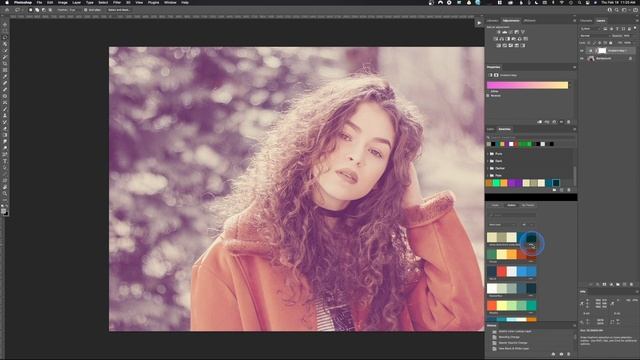Screen dimensions: 640x360
Task: Toggle layer filtering switch in Layers
Action: pyautogui.click(x=635, y=28)
